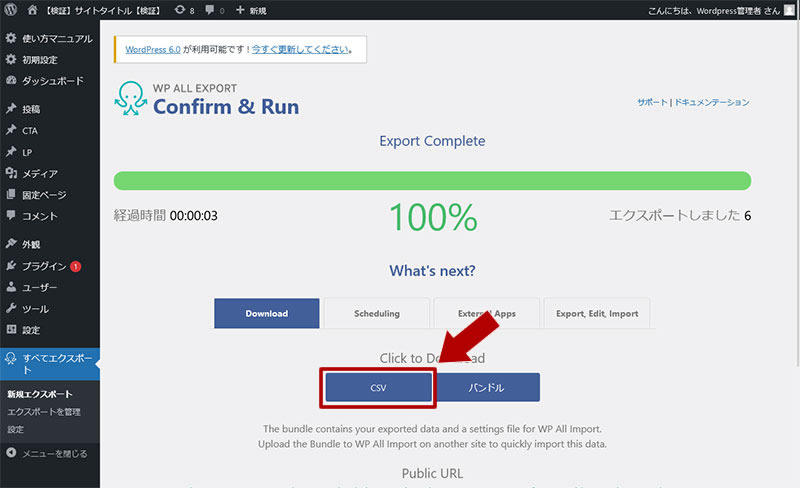Click the What's next? heading
Viewport: 800px width, 488px height.
coord(432,271)
